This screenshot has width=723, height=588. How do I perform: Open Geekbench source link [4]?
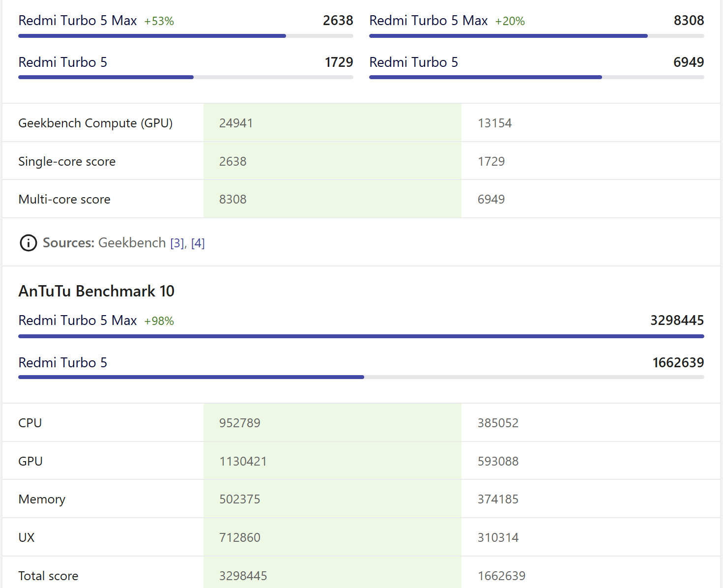[x=198, y=243]
